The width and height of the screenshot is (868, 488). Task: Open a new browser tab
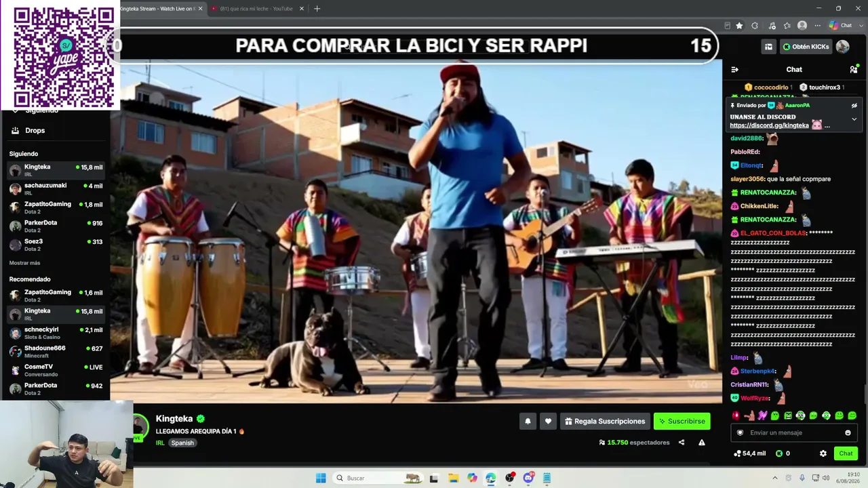[x=317, y=9]
